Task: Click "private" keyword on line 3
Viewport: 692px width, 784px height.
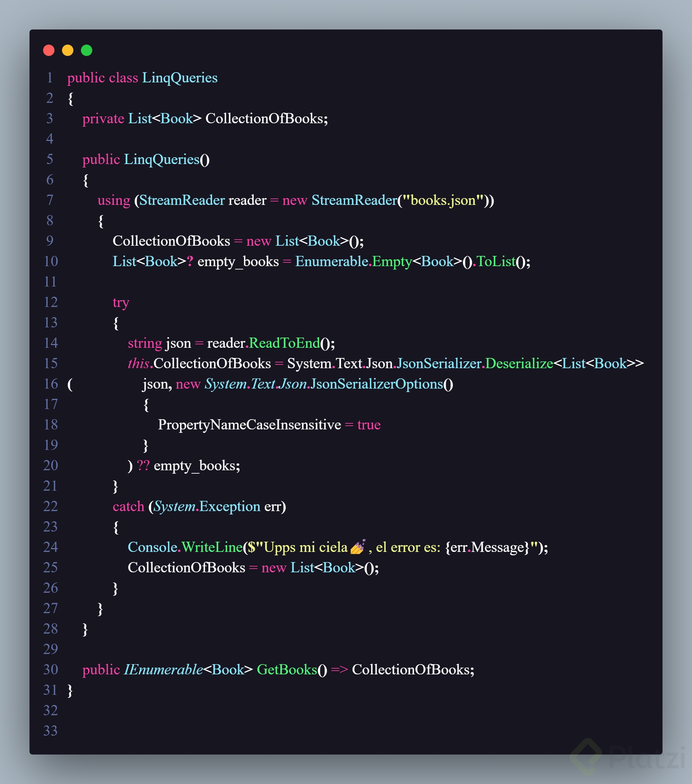Action: point(103,119)
